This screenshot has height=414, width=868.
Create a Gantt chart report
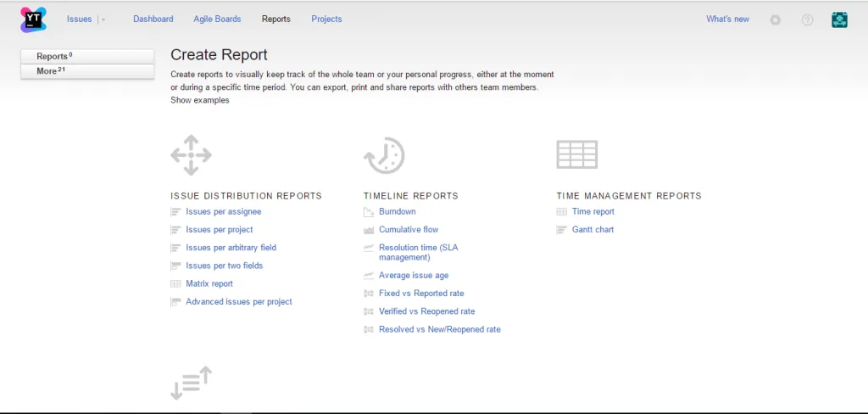[x=593, y=229]
